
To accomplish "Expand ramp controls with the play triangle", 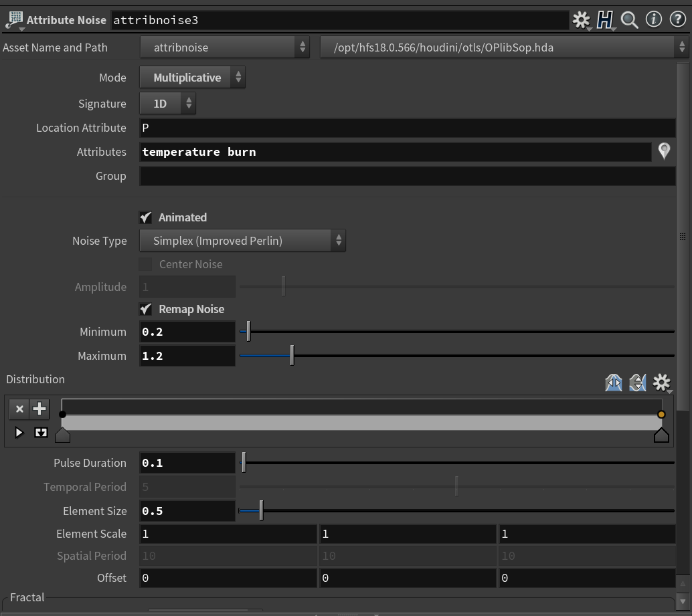I will click(19, 433).
